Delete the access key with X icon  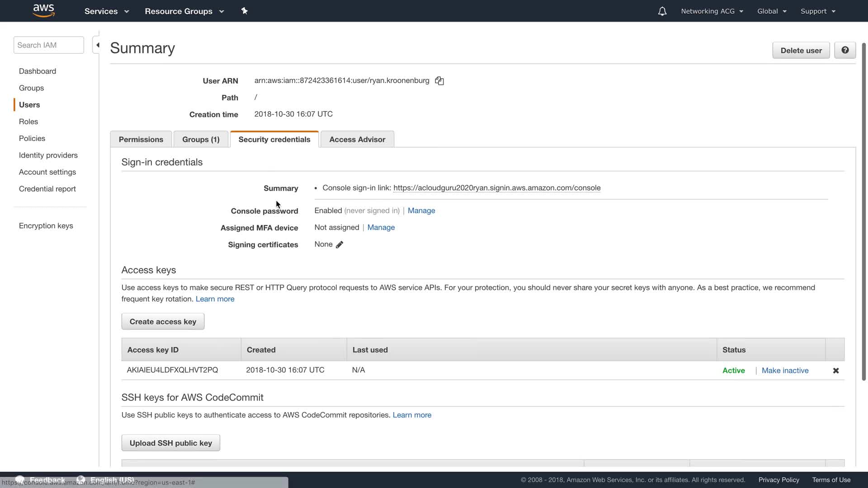pyautogui.click(x=835, y=371)
